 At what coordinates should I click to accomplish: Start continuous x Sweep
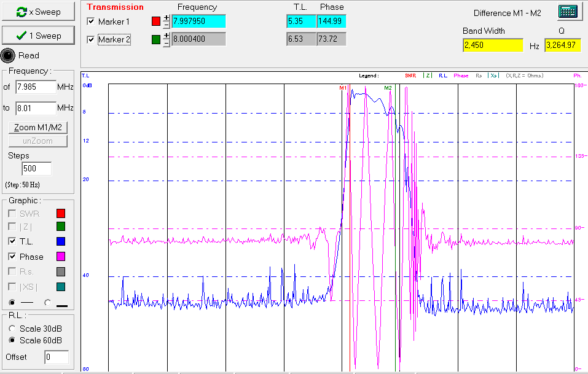(x=39, y=12)
